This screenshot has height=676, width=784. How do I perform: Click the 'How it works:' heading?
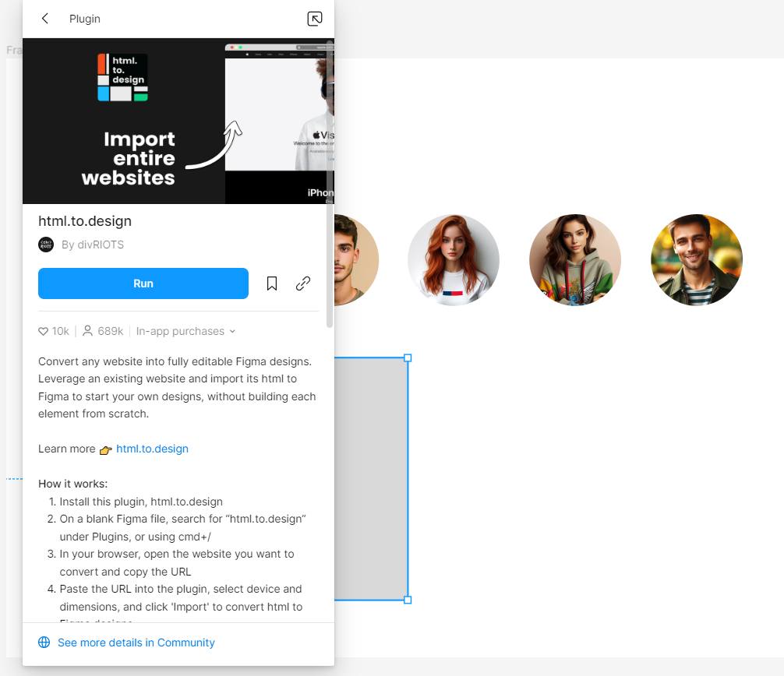point(73,484)
